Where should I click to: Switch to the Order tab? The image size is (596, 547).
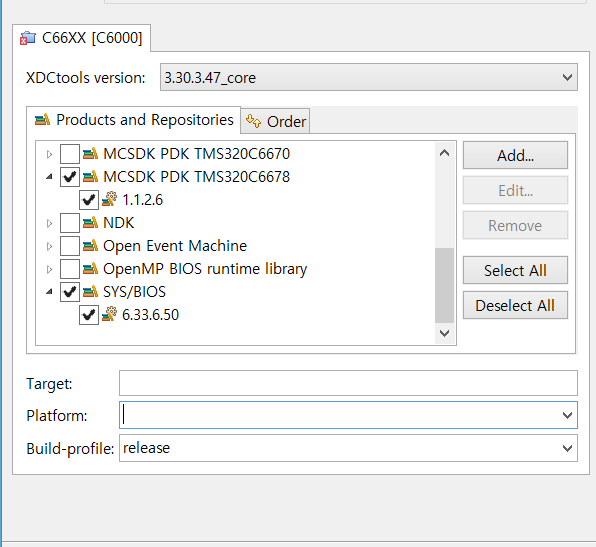[276, 122]
